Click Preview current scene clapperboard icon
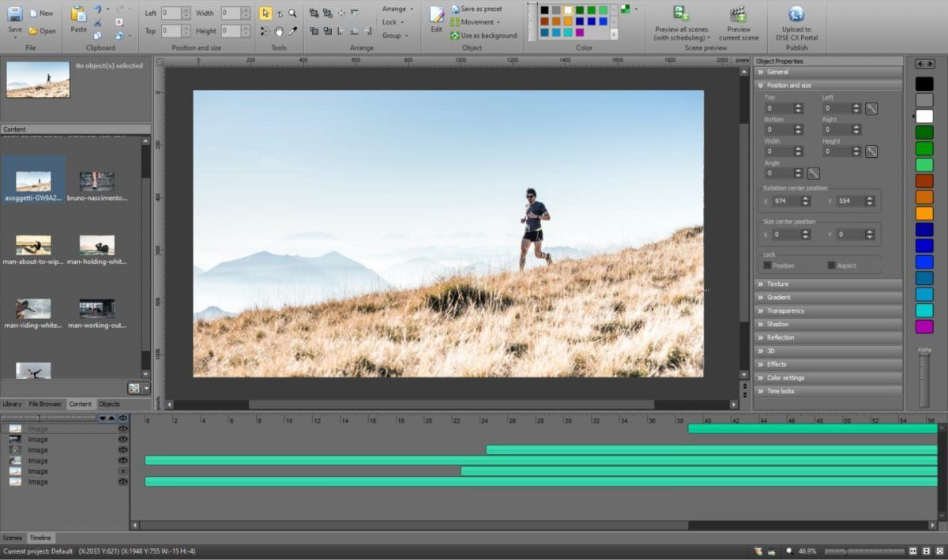Viewport: 948px width, 560px height. (x=739, y=14)
